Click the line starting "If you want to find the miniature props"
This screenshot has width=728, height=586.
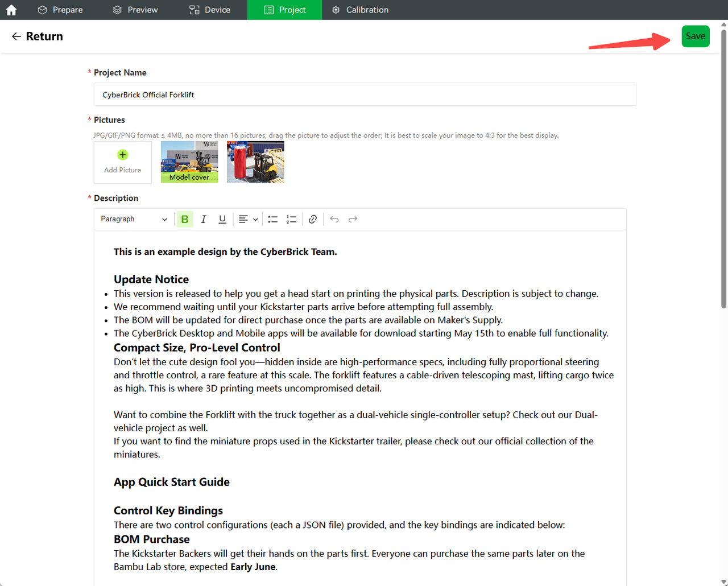click(x=354, y=448)
